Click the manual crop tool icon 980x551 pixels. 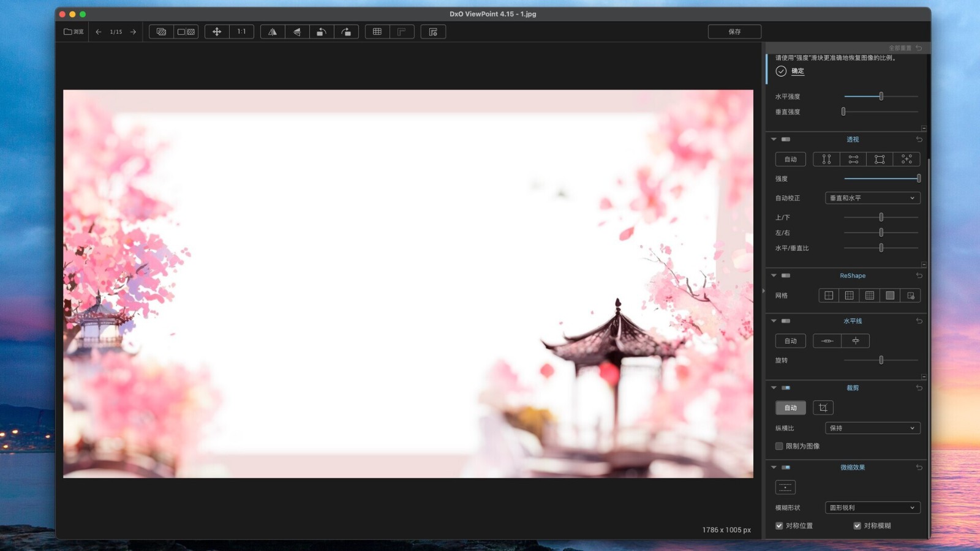[823, 408]
